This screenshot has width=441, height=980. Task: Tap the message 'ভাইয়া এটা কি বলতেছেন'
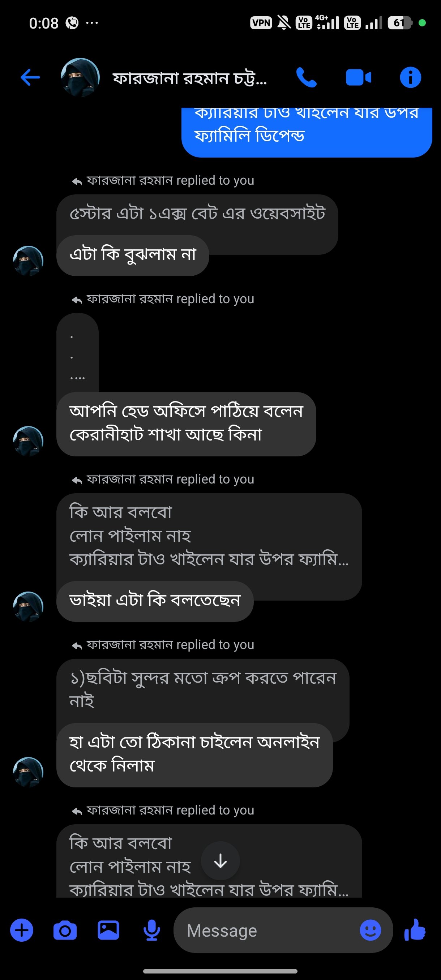155,601
